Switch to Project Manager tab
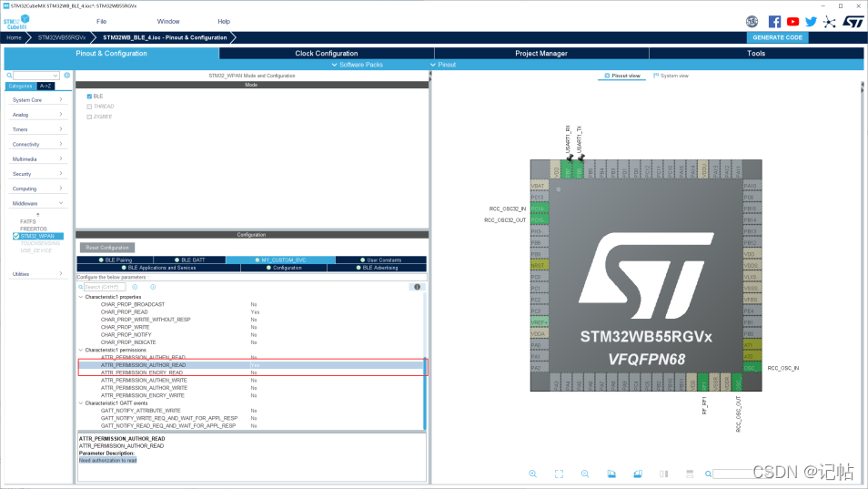The width and height of the screenshot is (868, 489). (x=541, y=53)
